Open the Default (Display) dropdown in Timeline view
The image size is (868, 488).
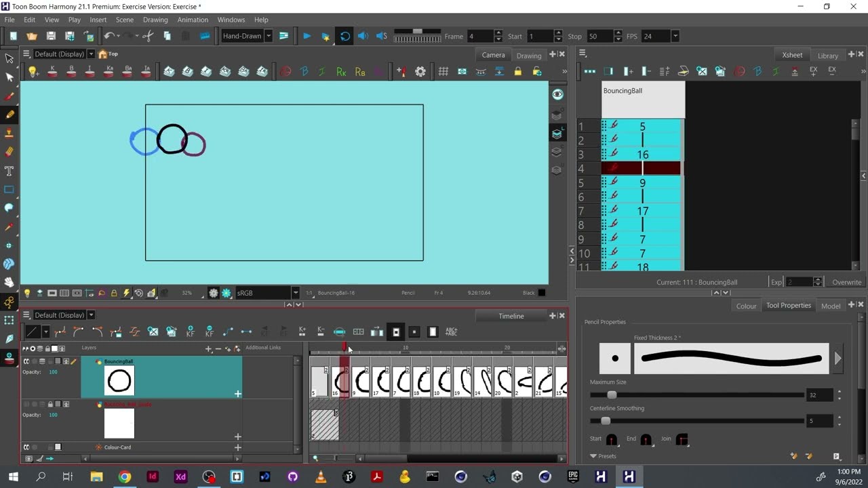point(91,315)
